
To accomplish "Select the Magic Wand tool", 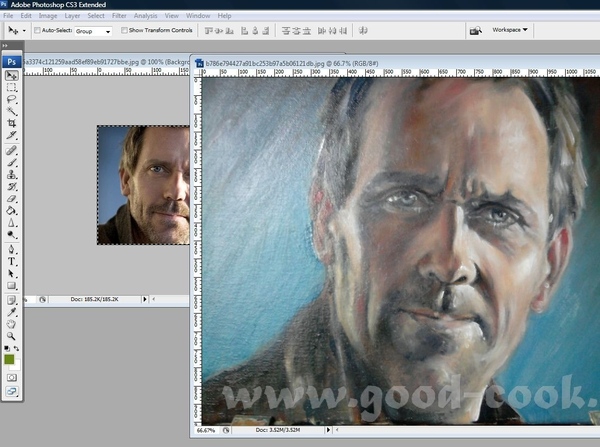I will point(11,111).
